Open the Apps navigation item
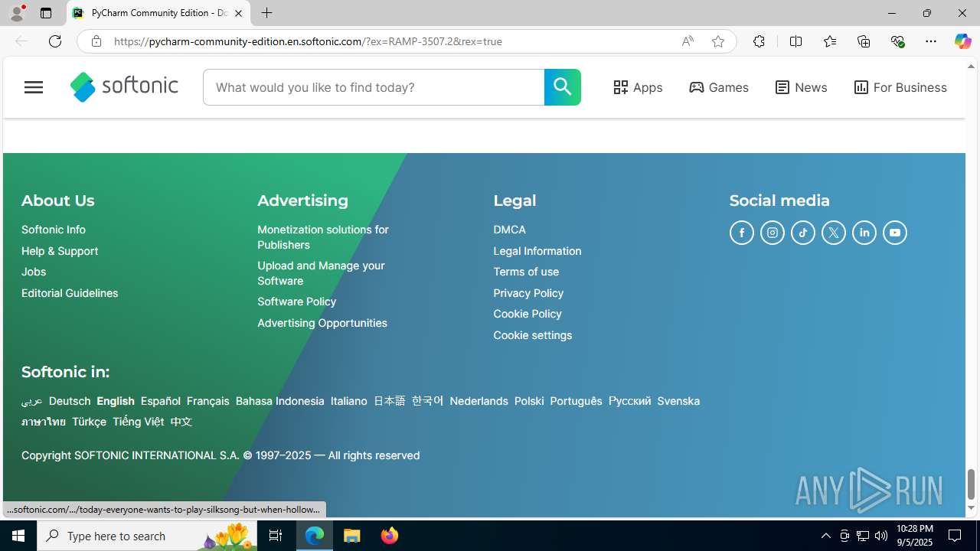Viewport: 980px width, 551px height. click(638, 87)
